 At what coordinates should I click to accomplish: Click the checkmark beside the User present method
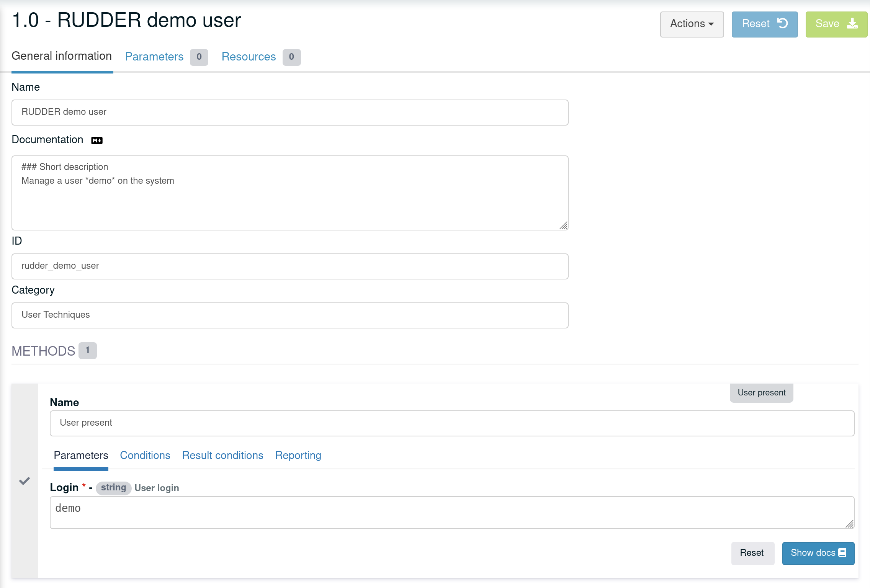[x=24, y=481]
